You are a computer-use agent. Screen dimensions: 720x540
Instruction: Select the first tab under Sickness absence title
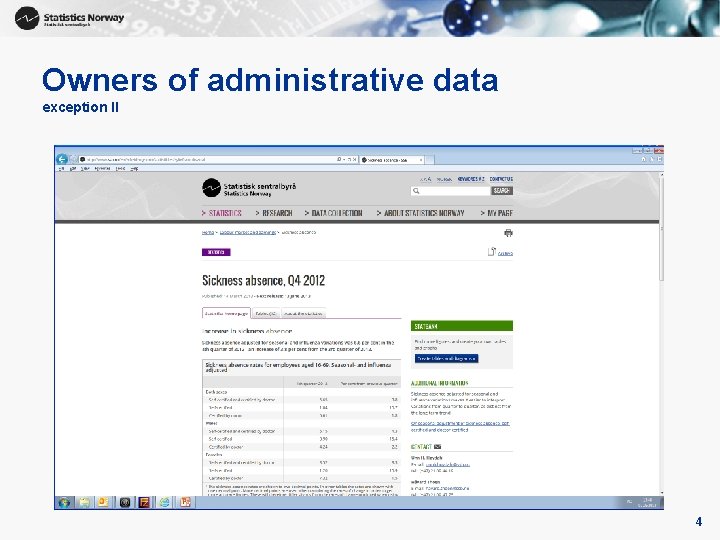pos(226,313)
